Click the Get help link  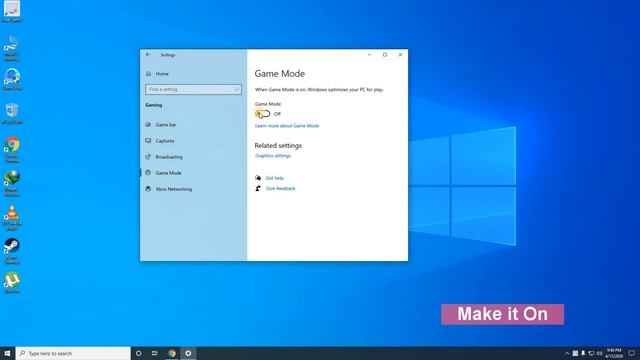coord(274,178)
